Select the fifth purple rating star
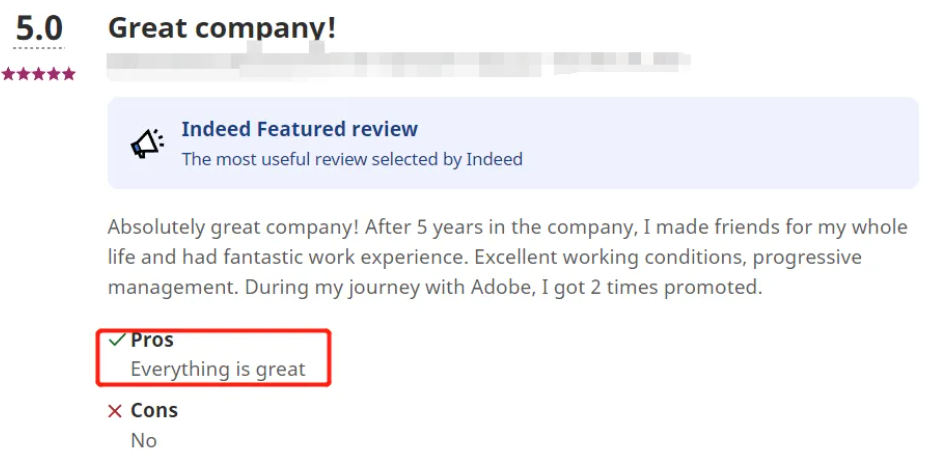This screenshot has height=456, width=939. [x=69, y=74]
